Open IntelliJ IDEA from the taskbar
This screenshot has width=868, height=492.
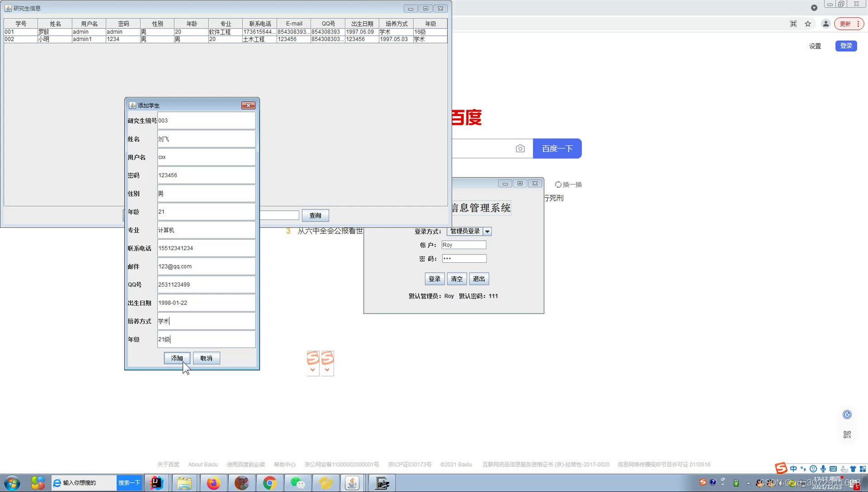click(156, 483)
